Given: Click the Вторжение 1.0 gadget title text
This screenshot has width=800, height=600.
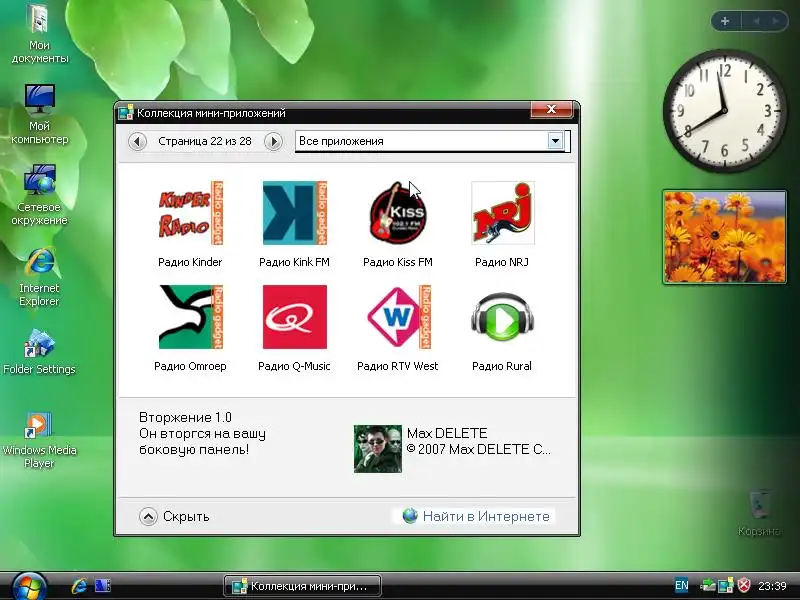Looking at the screenshot, I should [x=185, y=417].
